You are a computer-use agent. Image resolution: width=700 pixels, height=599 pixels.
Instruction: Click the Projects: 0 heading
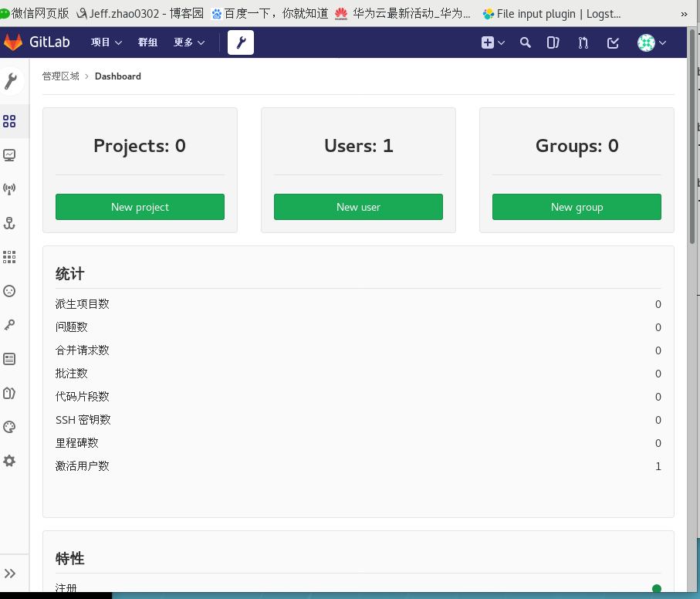coord(140,146)
